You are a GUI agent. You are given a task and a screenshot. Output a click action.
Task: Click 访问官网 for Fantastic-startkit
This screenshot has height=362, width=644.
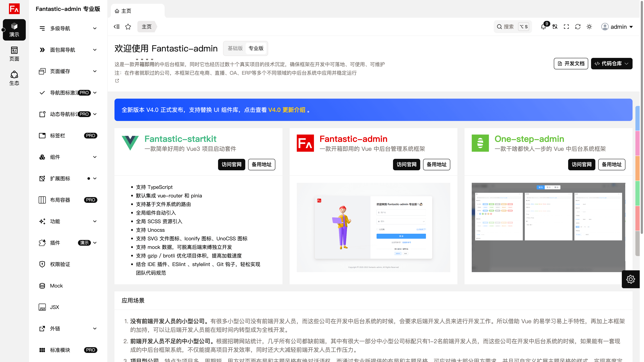(x=231, y=165)
